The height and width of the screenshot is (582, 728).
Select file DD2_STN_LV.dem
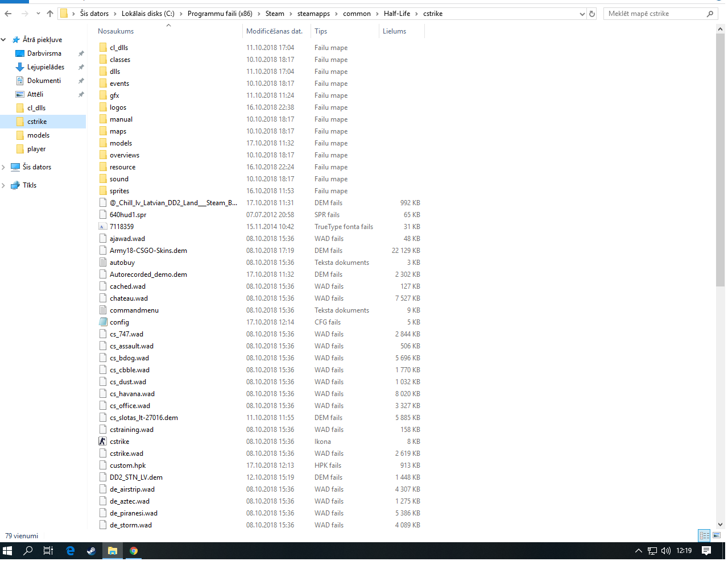tap(136, 477)
